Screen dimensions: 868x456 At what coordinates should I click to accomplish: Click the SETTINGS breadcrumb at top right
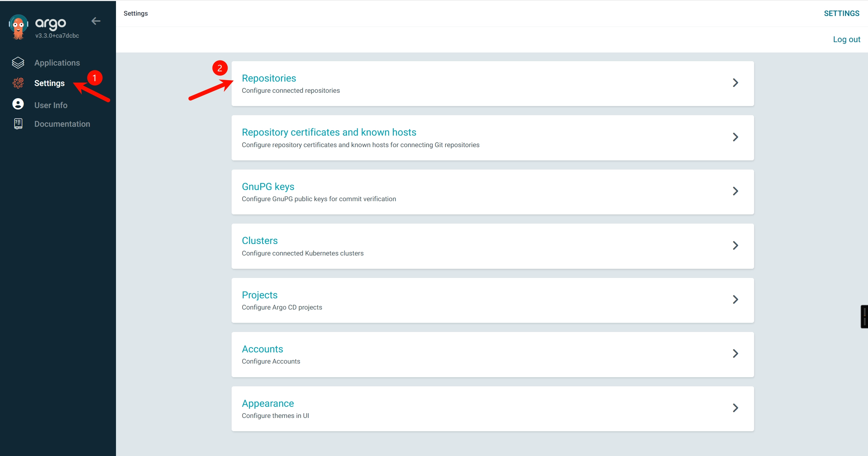pyautogui.click(x=841, y=13)
